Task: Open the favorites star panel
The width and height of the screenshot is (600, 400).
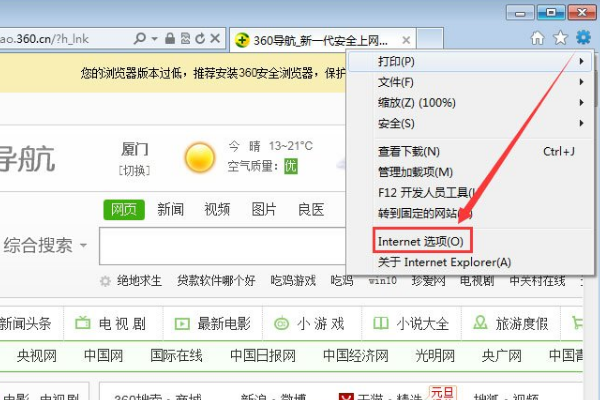Action: pos(561,38)
